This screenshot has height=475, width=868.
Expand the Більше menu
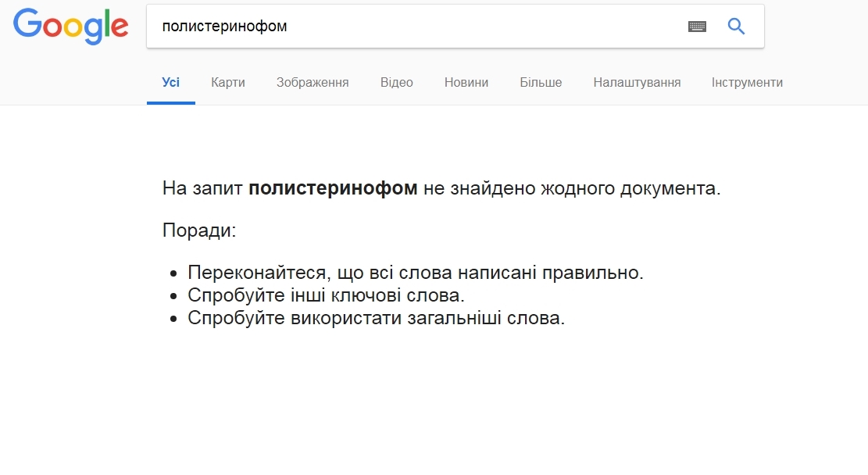pos(541,83)
